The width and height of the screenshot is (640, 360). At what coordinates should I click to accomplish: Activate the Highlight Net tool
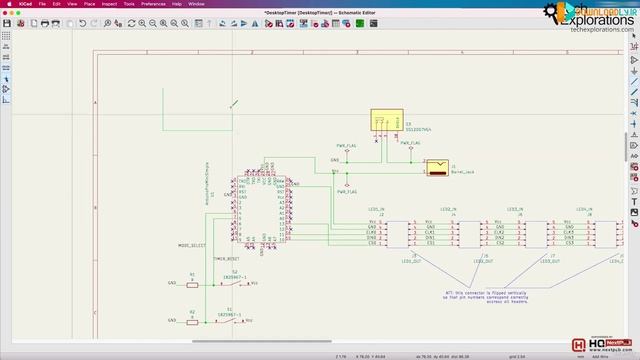(x=634, y=47)
